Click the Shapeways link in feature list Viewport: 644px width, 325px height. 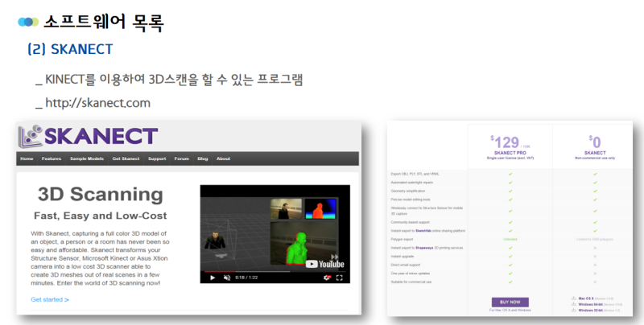[424, 248]
